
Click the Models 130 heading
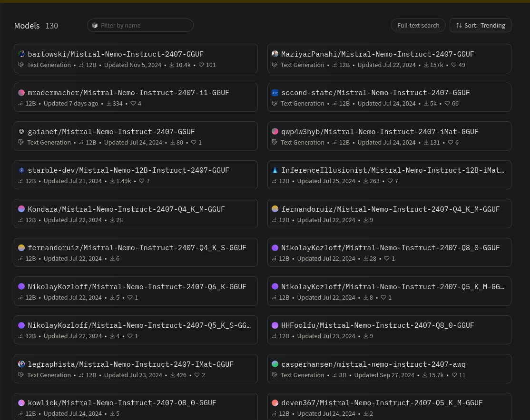[36, 26]
